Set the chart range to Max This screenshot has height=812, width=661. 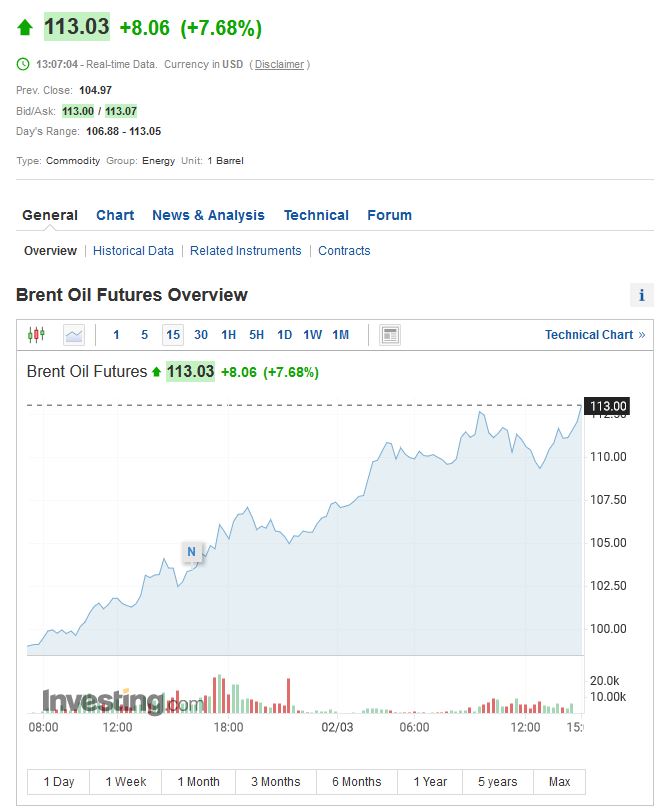pos(559,782)
